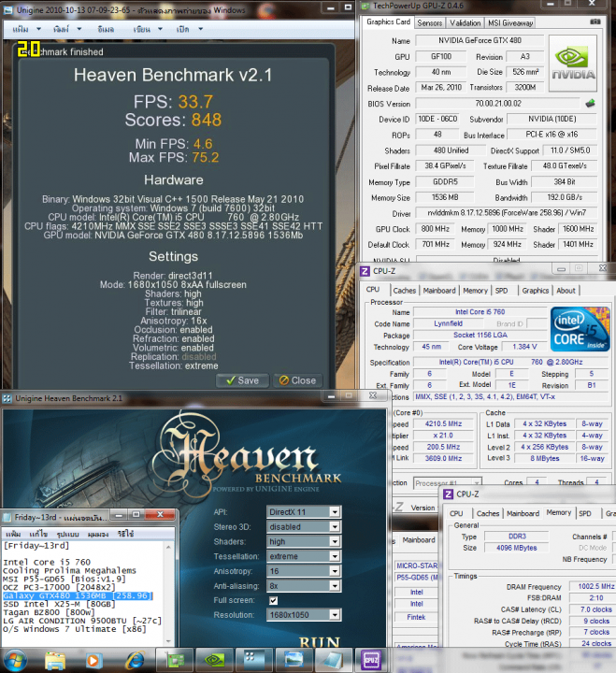Click the Notepad vertical scrollbar down arrow
Image resolution: width=616 pixels, height=673 pixels.
click(x=168, y=641)
